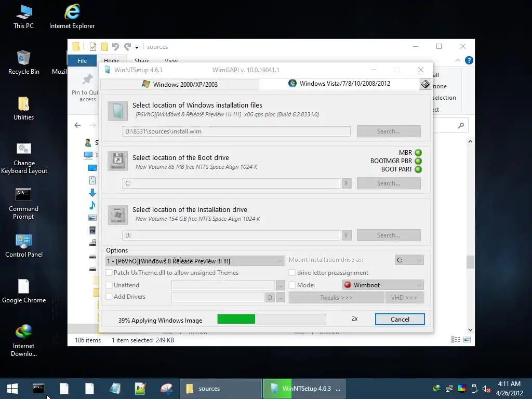Click F format button for Boot drive
This screenshot has width=532, height=399.
[x=347, y=183]
